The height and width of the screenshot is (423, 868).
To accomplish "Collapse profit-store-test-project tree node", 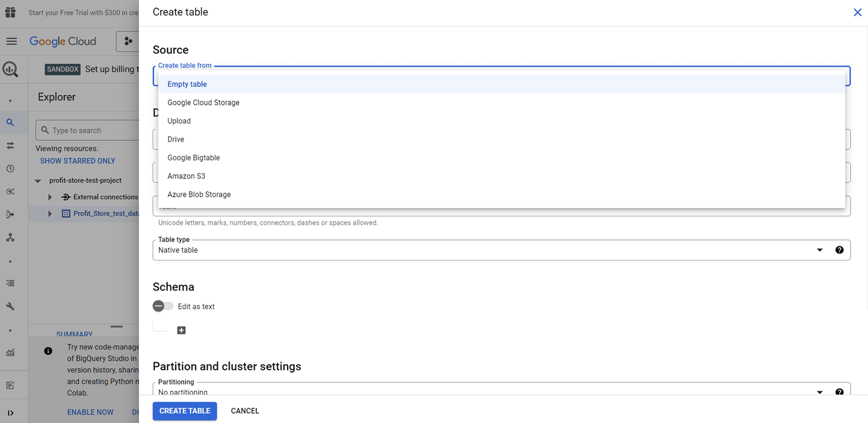I will [x=38, y=181].
